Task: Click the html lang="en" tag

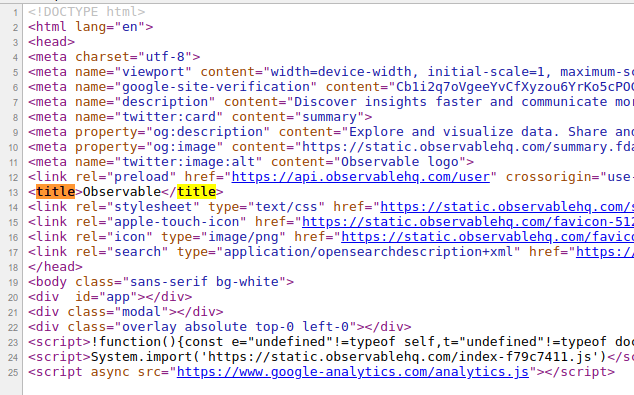Action: [x=91, y=27]
